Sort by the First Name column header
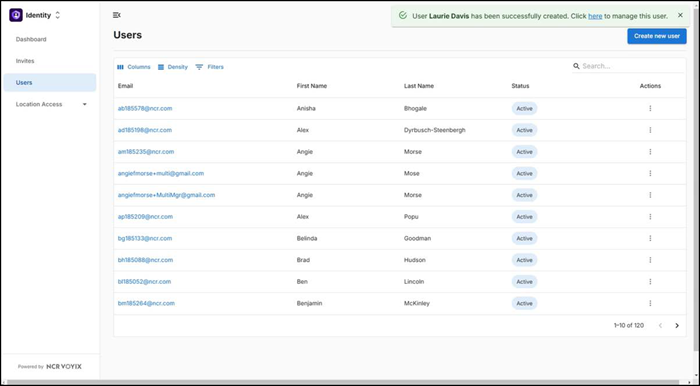This screenshot has height=386, width=700. click(312, 86)
